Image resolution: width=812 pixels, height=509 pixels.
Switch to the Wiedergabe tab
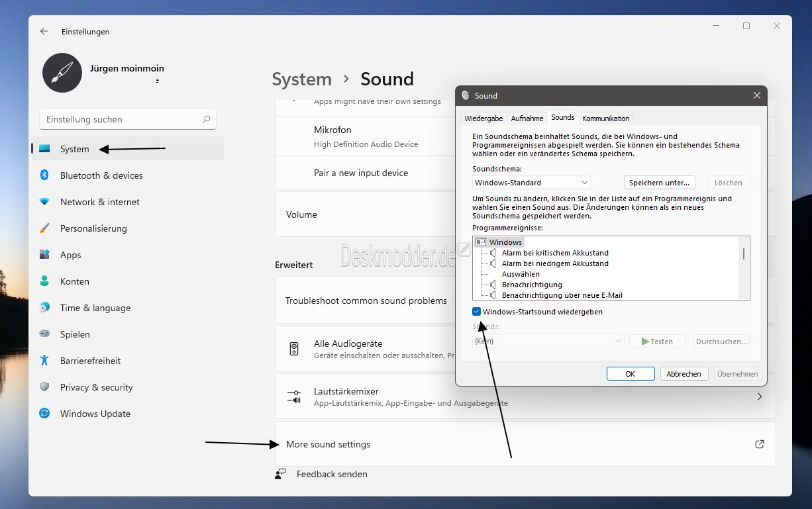pos(483,118)
